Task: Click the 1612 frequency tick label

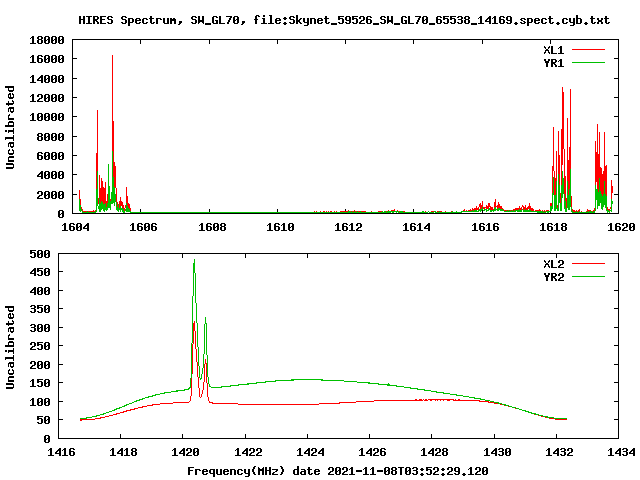Action: [348, 227]
